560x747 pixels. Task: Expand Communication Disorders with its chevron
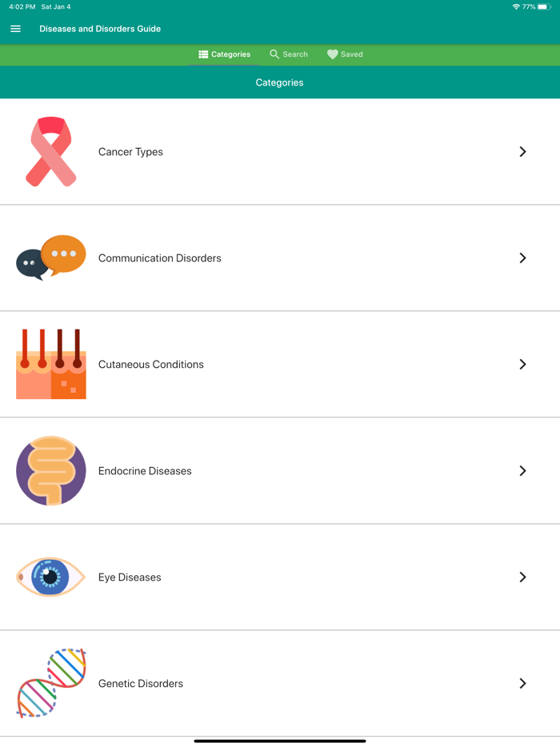click(522, 258)
